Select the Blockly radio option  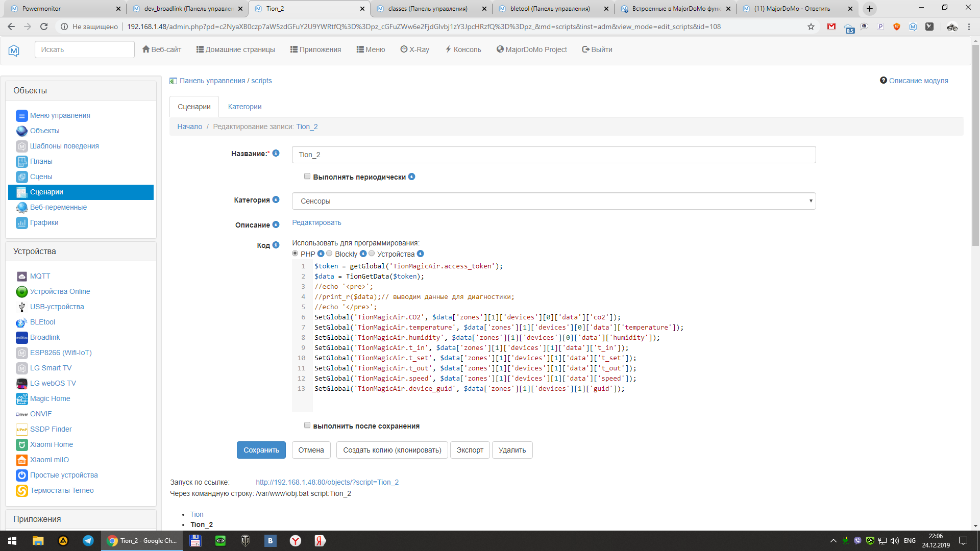coord(329,254)
